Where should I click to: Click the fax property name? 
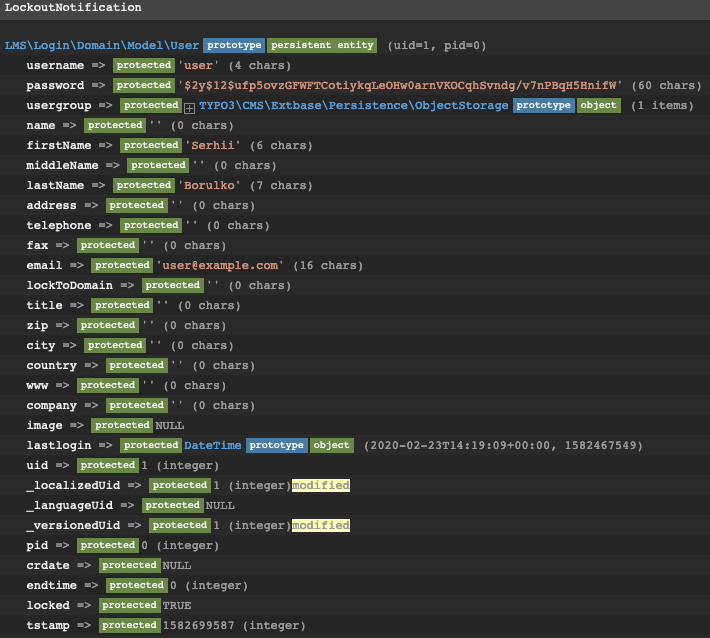37,245
